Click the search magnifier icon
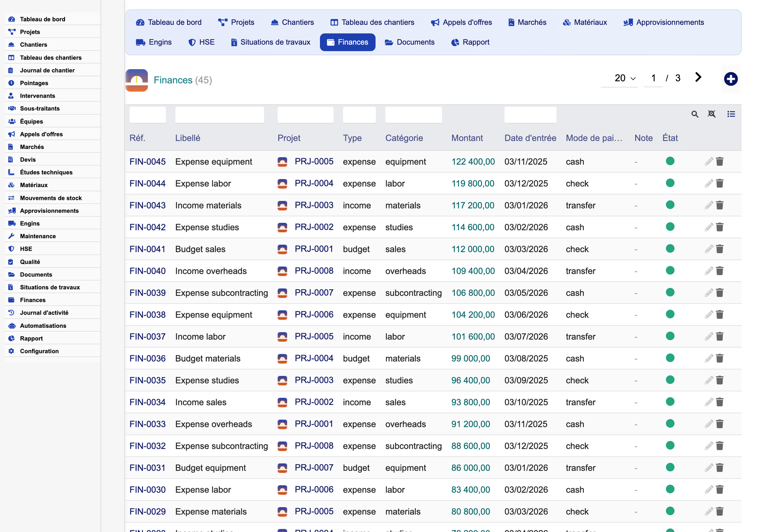The image size is (757, 532). coord(695,114)
